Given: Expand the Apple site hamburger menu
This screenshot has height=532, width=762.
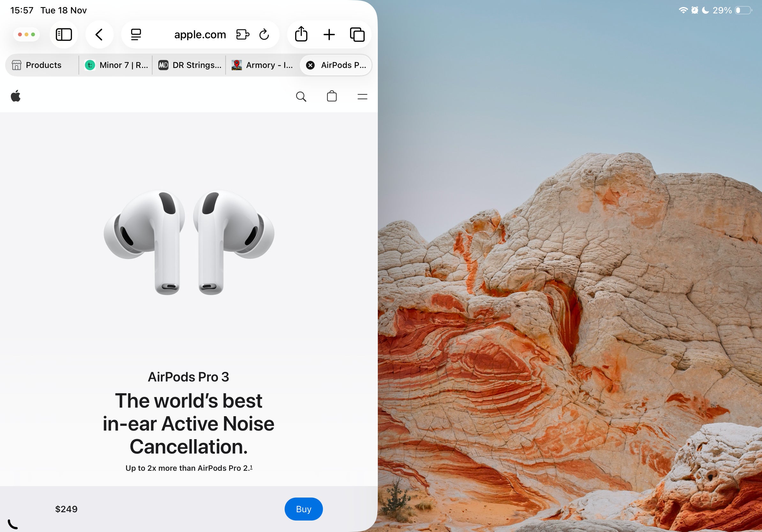Looking at the screenshot, I should click(362, 97).
